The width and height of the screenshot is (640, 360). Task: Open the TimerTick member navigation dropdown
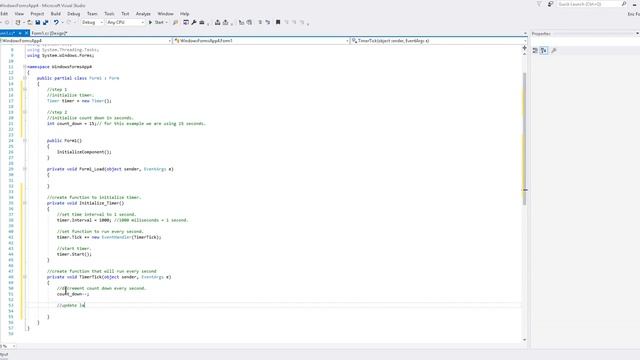(439, 41)
